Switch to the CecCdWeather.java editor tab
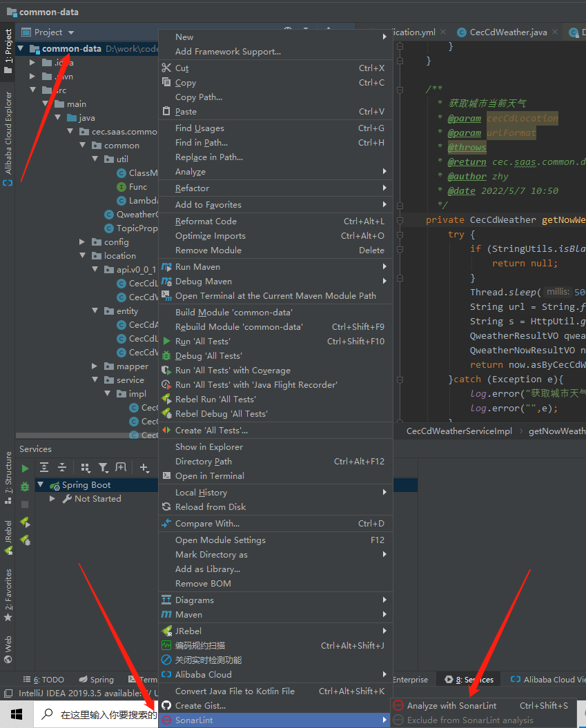Image resolution: width=586 pixels, height=728 pixels. click(x=508, y=32)
